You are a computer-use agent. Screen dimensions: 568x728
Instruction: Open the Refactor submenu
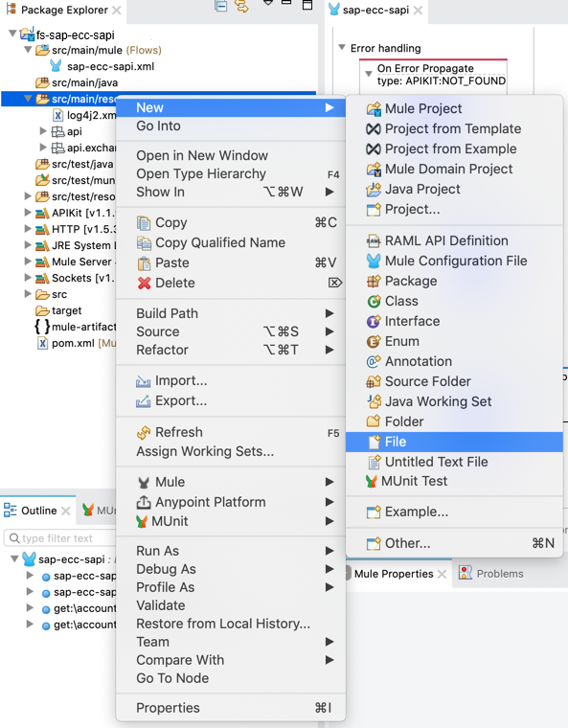(x=230, y=350)
